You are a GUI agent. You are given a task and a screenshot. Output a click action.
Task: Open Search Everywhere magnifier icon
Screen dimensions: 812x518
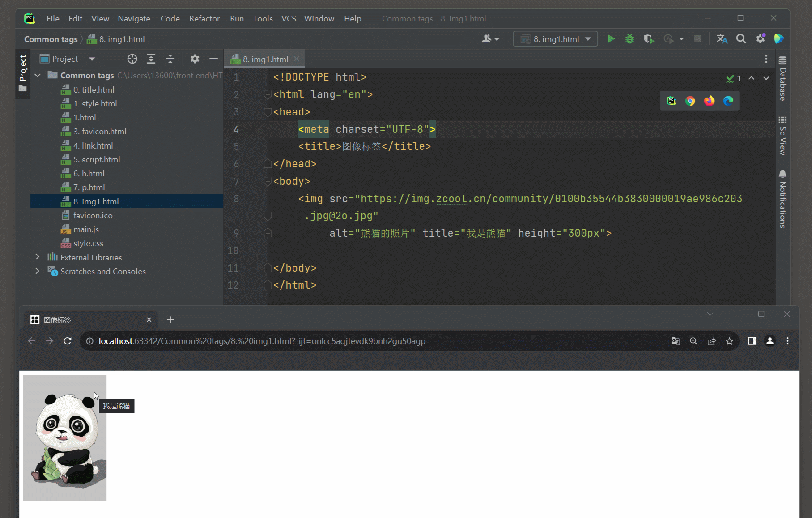tap(741, 39)
